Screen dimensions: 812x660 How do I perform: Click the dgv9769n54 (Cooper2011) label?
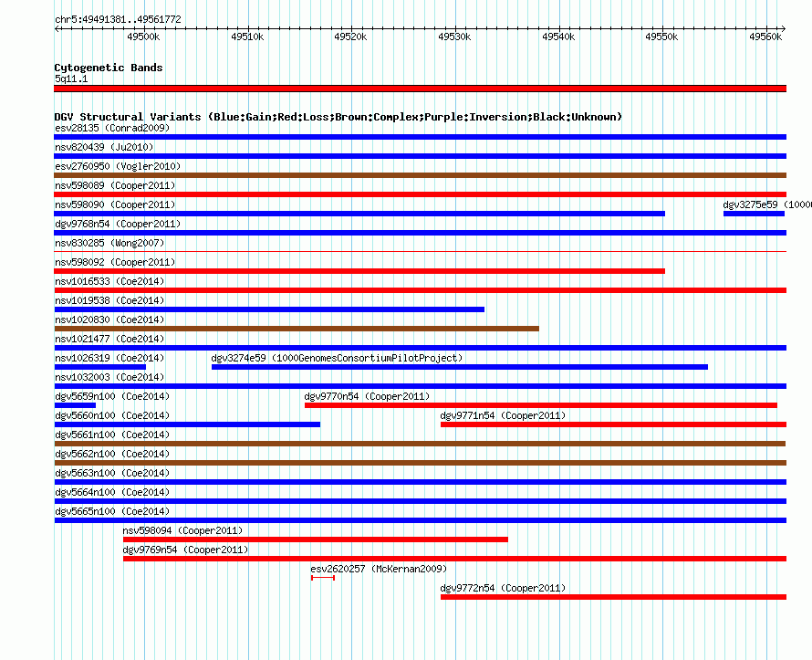185,550
